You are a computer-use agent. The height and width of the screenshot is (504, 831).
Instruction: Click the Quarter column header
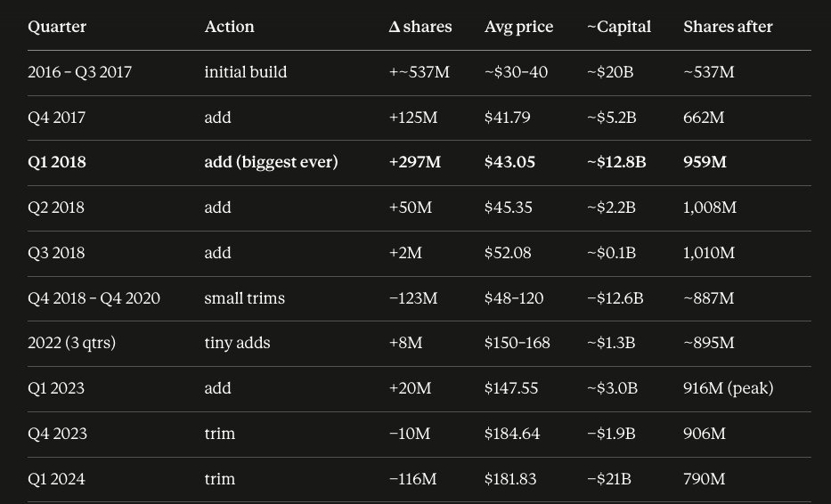(x=57, y=27)
